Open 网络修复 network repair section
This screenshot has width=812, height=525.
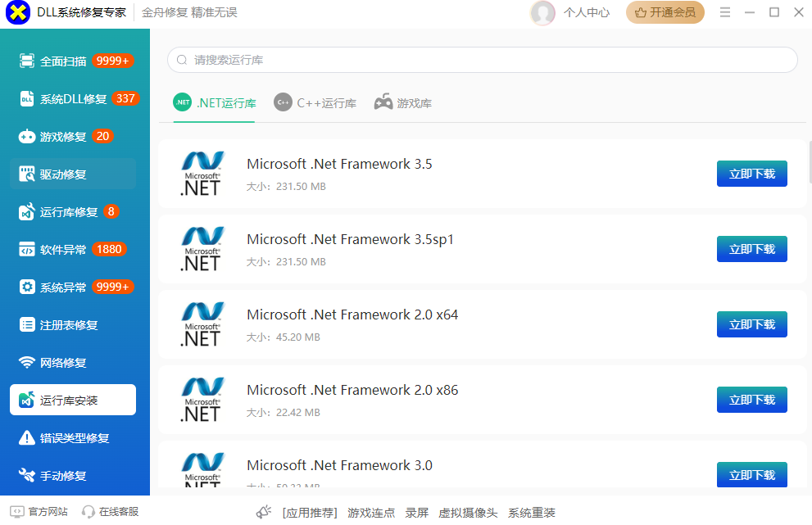point(63,363)
